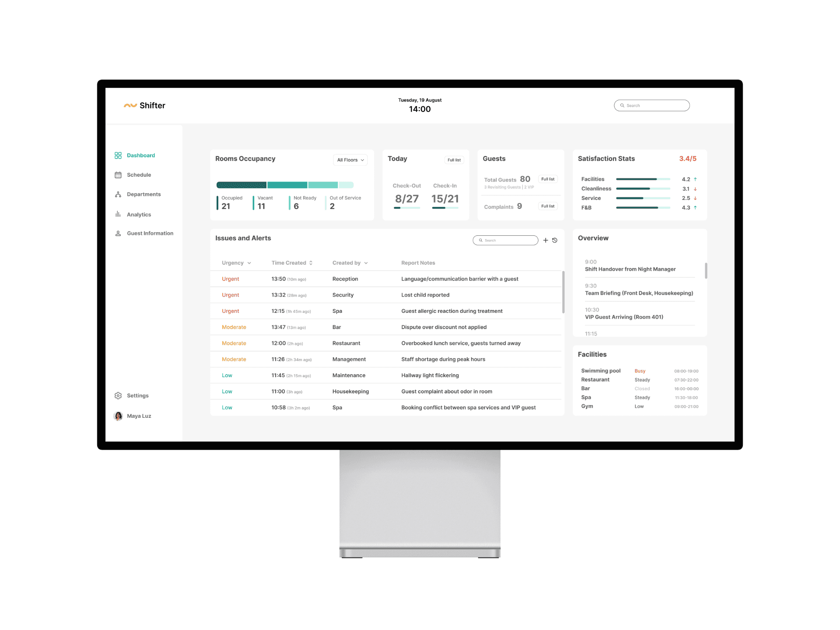Click Maya Luz profile avatar
Image resolution: width=840 pixels, height=630 pixels.
click(x=118, y=416)
